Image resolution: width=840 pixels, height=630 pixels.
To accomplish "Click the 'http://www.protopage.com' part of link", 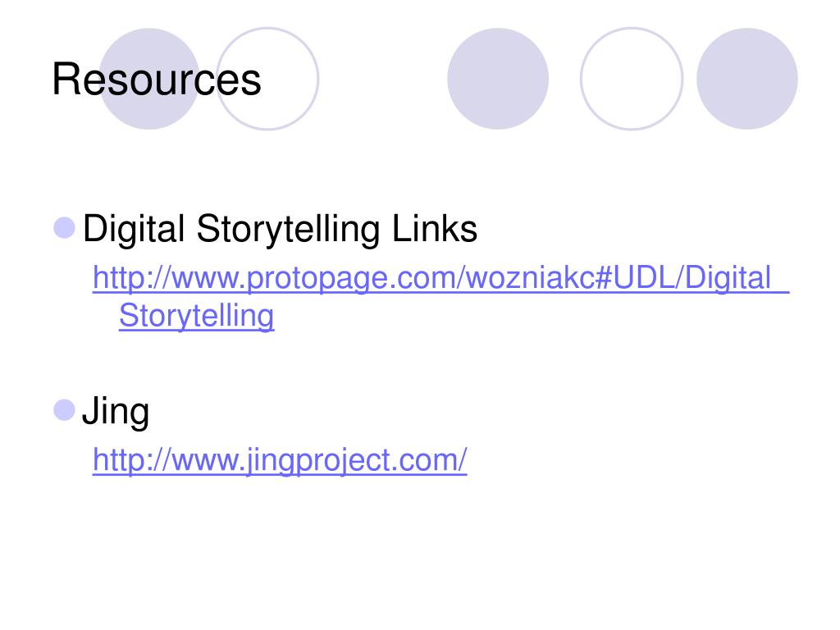I will click(x=276, y=277).
